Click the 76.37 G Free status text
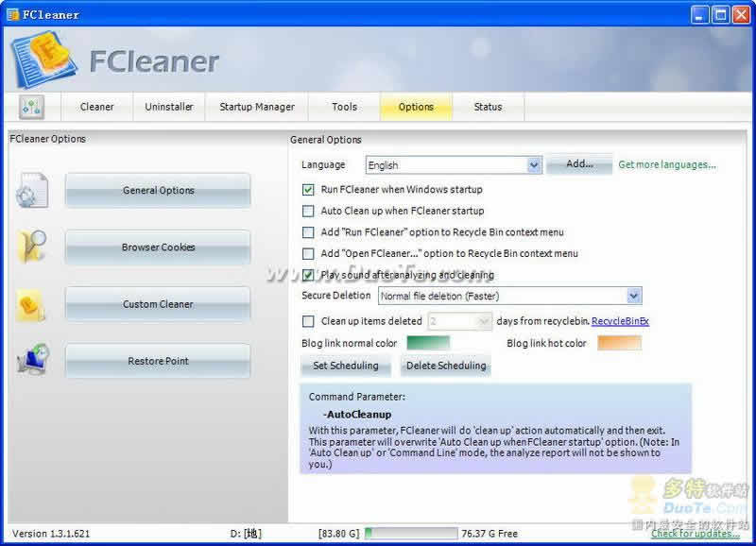Screen dimensions: 756x546 click(490, 534)
